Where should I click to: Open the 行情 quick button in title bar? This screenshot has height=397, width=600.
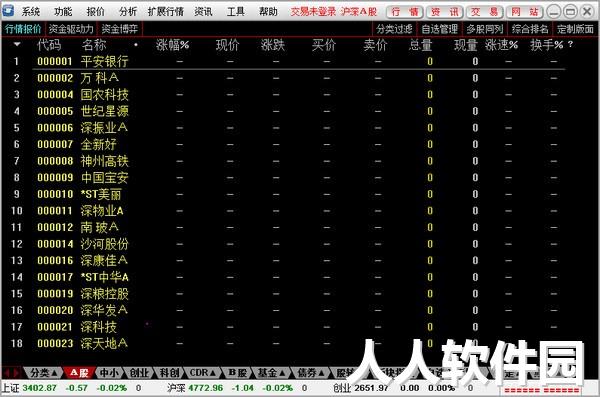tap(404, 12)
